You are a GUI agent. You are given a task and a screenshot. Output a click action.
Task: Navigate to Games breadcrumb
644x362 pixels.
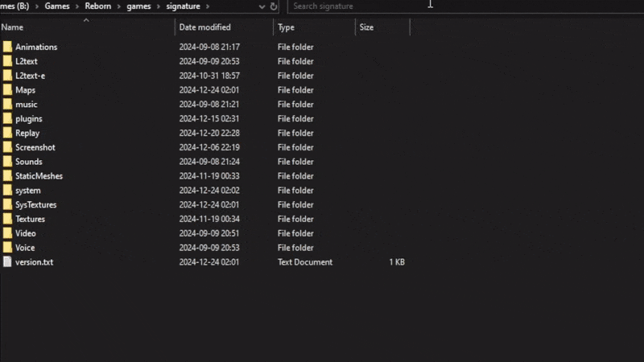pyautogui.click(x=57, y=6)
